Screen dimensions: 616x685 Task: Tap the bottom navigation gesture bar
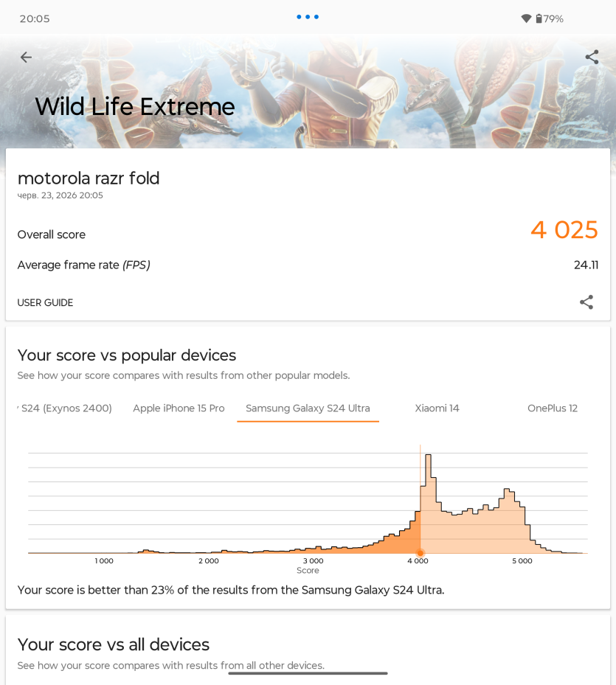308,673
